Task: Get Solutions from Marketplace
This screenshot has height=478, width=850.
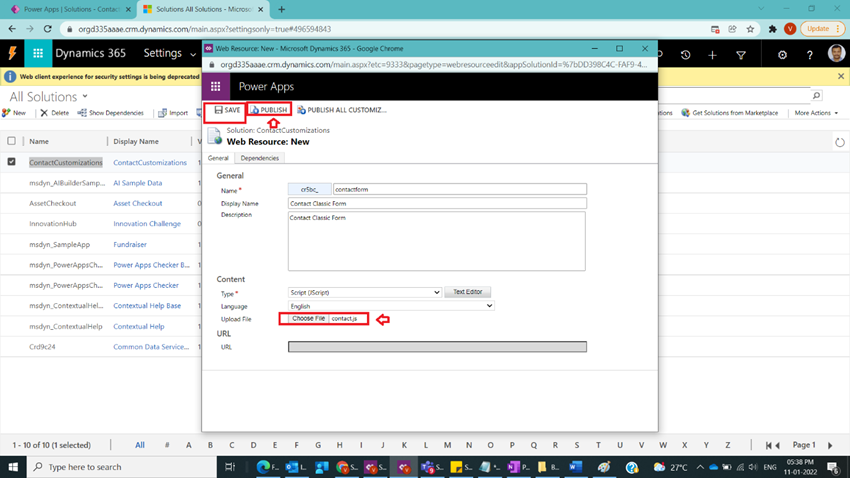Action: click(730, 113)
